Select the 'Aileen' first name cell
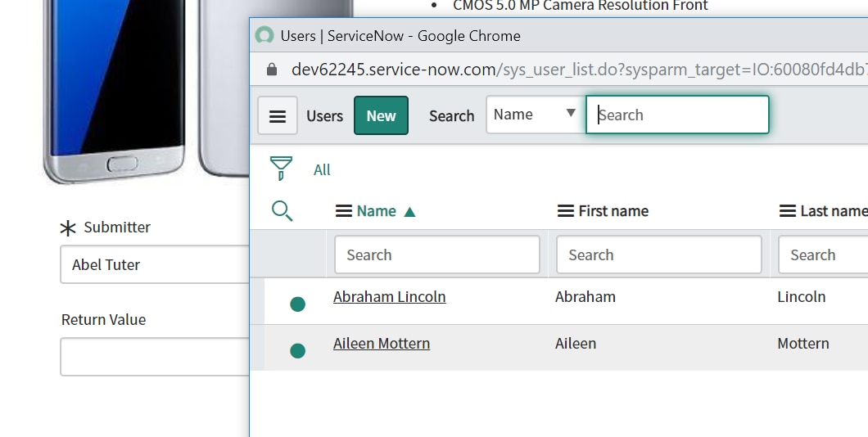The width and height of the screenshot is (868, 437). coord(576,344)
